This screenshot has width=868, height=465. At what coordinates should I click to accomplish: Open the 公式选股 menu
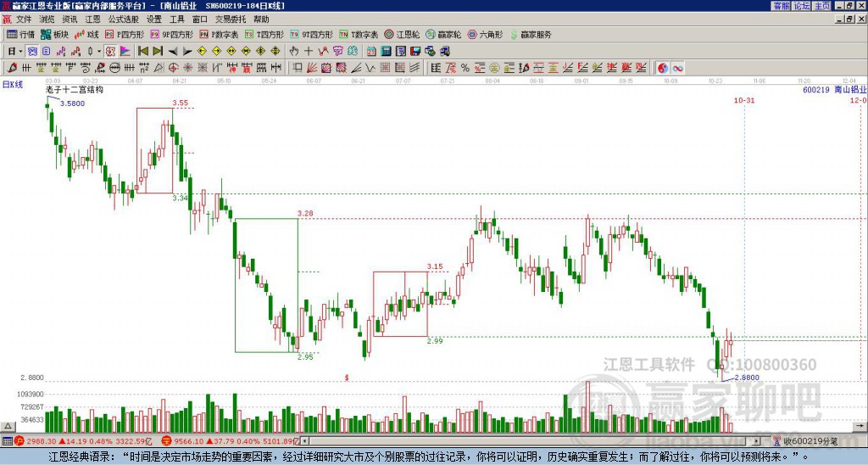(x=123, y=20)
